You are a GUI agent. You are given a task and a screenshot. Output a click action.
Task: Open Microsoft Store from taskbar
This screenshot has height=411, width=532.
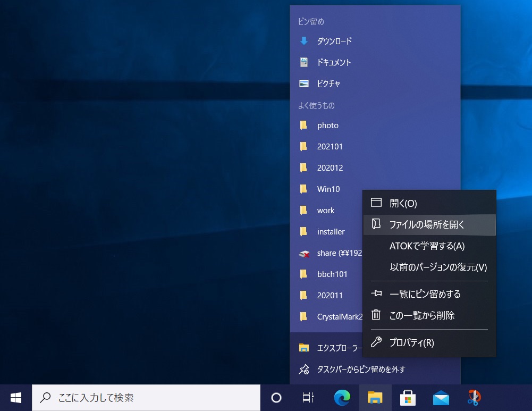pos(408,397)
